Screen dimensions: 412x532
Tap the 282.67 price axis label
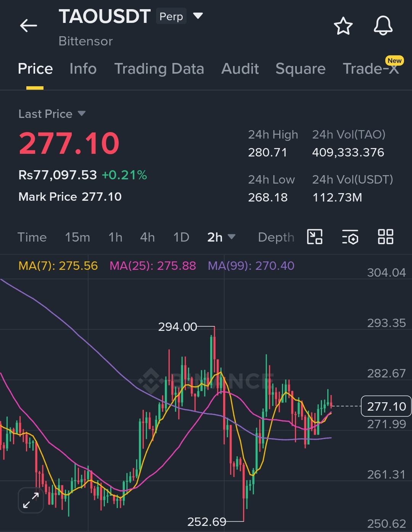click(386, 373)
